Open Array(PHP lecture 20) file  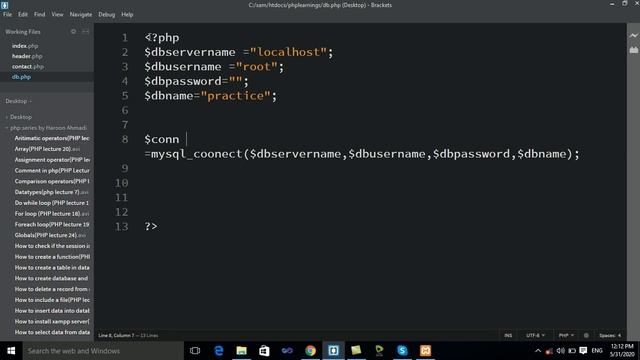click(x=47, y=149)
